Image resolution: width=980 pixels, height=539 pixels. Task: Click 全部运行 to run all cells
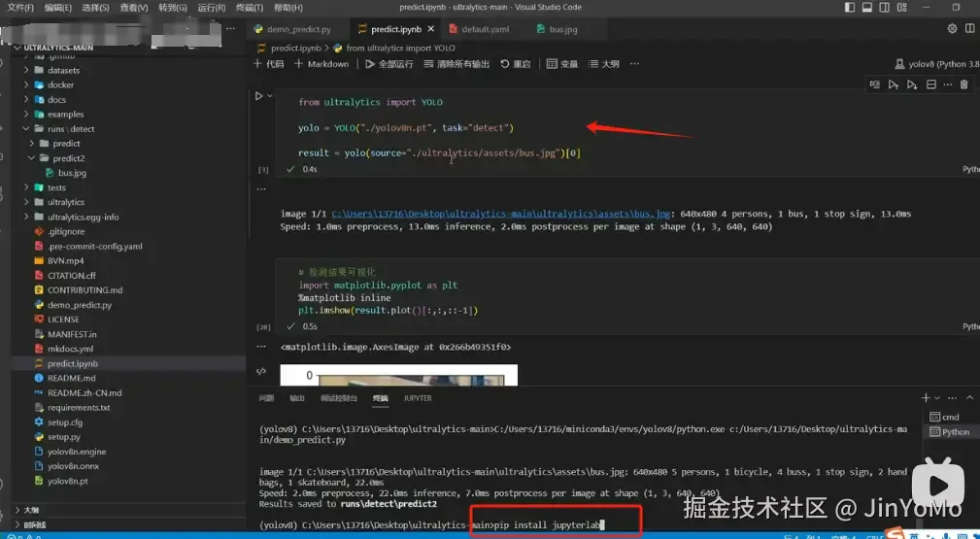389,64
